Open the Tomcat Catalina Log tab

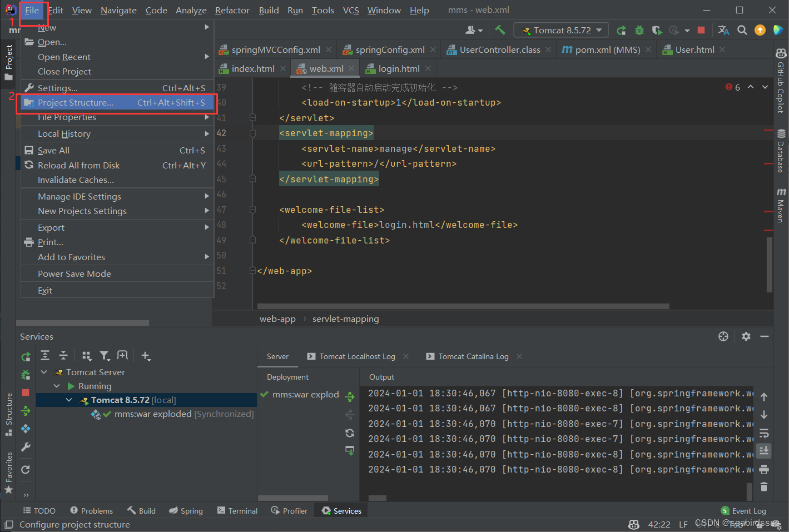click(473, 356)
